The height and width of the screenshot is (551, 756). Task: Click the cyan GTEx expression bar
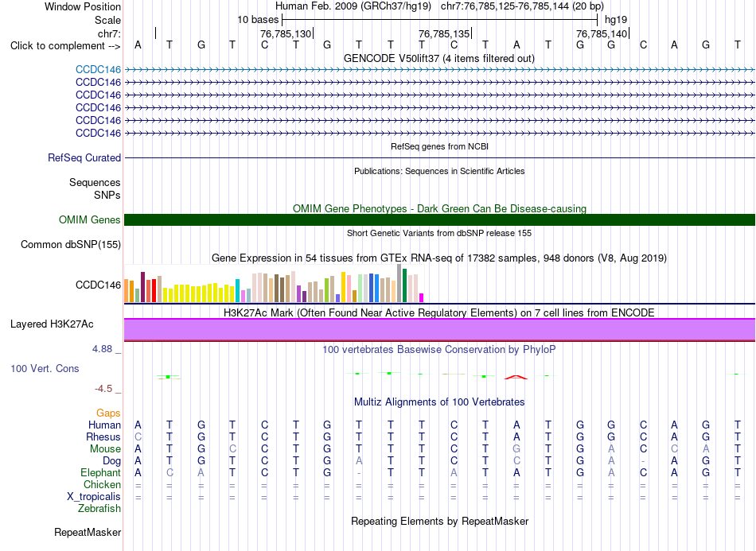point(238,290)
